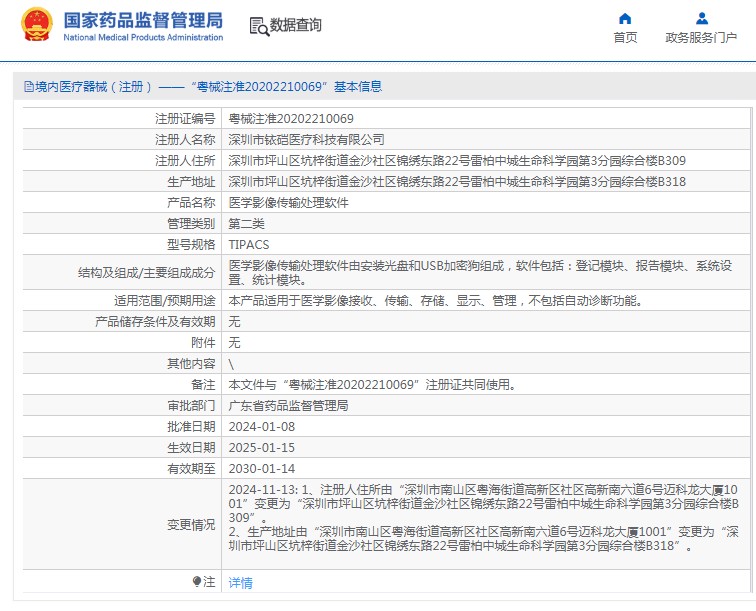756x611 pixels.
Task: Open the 详情 link
Action: [240, 583]
